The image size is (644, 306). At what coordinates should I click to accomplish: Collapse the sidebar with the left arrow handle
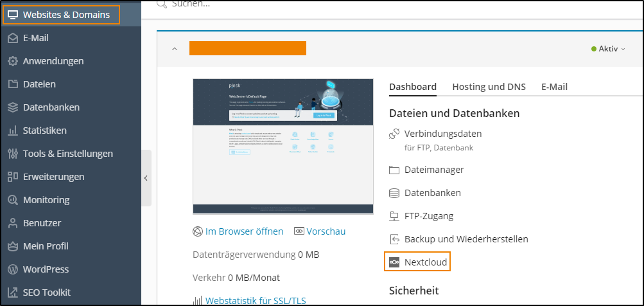point(146,178)
